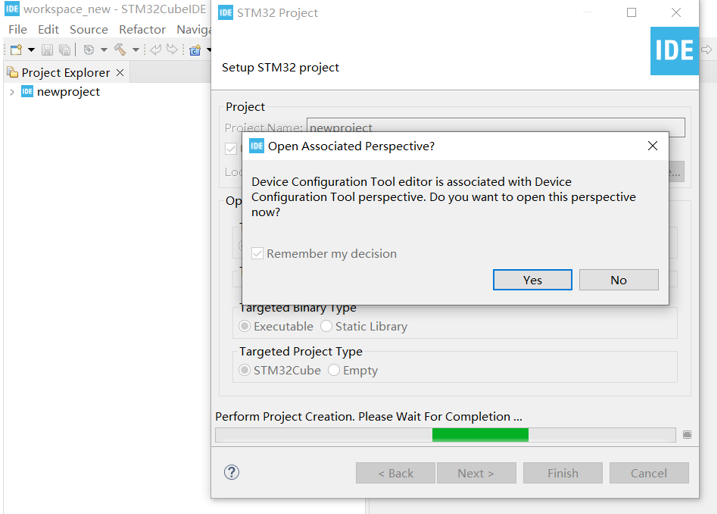Click the stop icon beside progress bar

[687, 434]
